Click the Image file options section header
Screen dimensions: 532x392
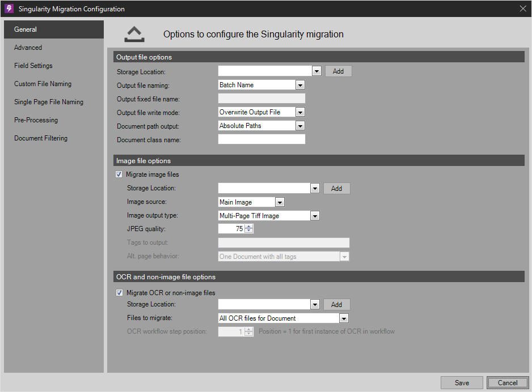(x=319, y=160)
